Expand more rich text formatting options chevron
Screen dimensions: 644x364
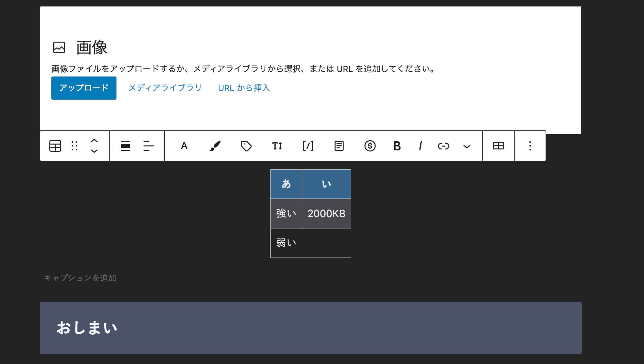click(x=466, y=146)
